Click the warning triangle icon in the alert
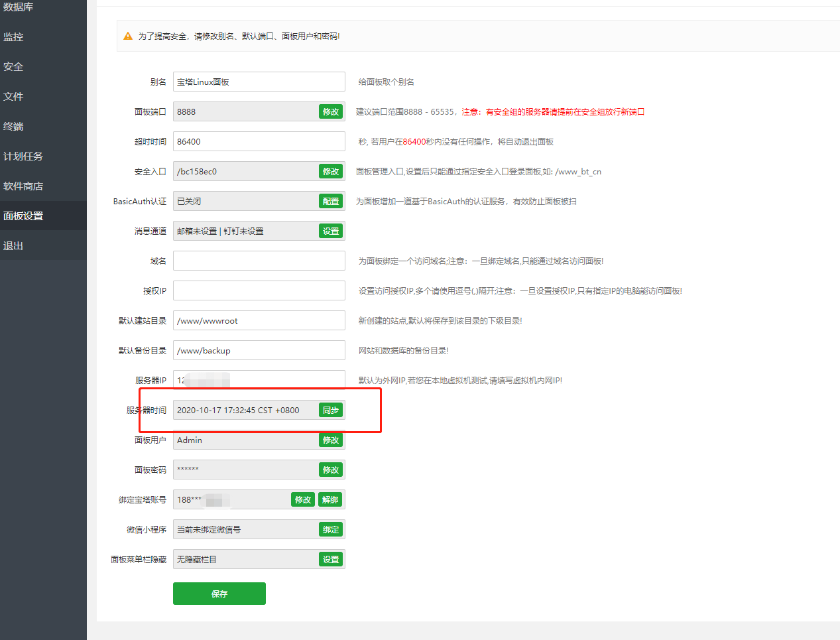Image resolution: width=840 pixels, height=640 pixels. (128, 36)
